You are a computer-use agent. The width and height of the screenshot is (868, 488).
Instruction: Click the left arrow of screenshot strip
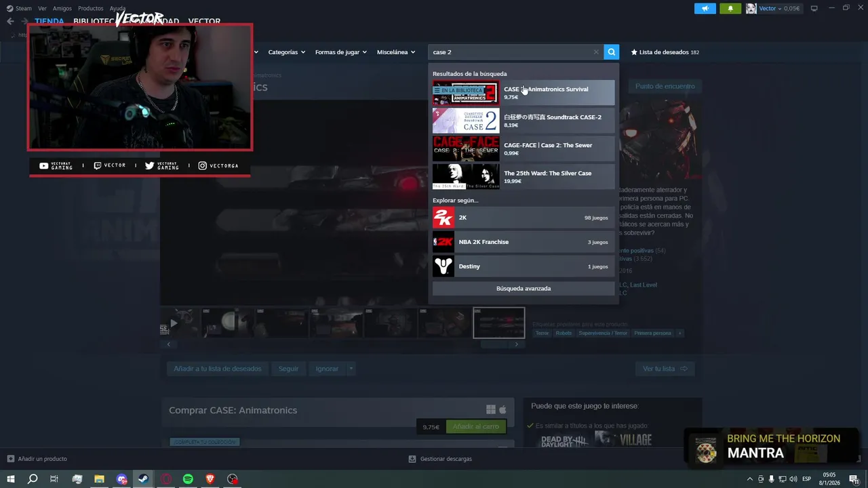pyautogui.click(x=168, y=344)
